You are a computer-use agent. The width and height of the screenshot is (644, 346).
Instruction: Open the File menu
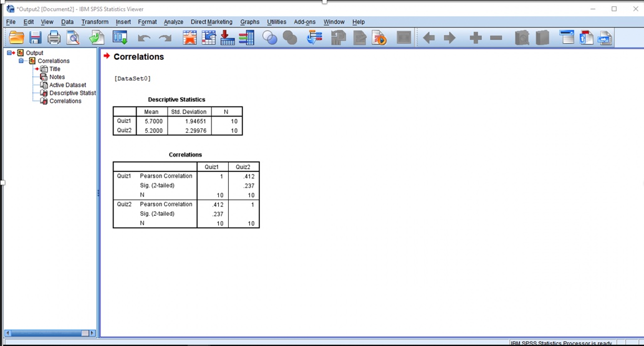coord(11,22)
